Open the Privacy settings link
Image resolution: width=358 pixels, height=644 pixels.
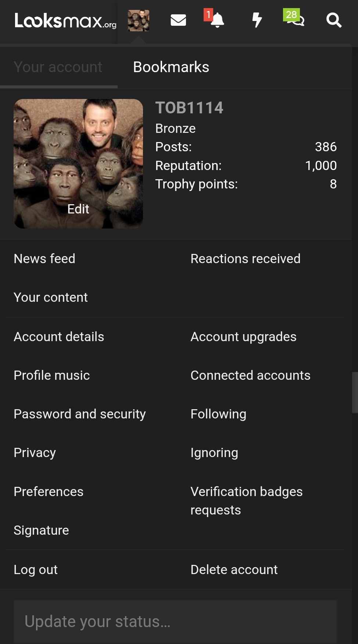tap(35, 453)
